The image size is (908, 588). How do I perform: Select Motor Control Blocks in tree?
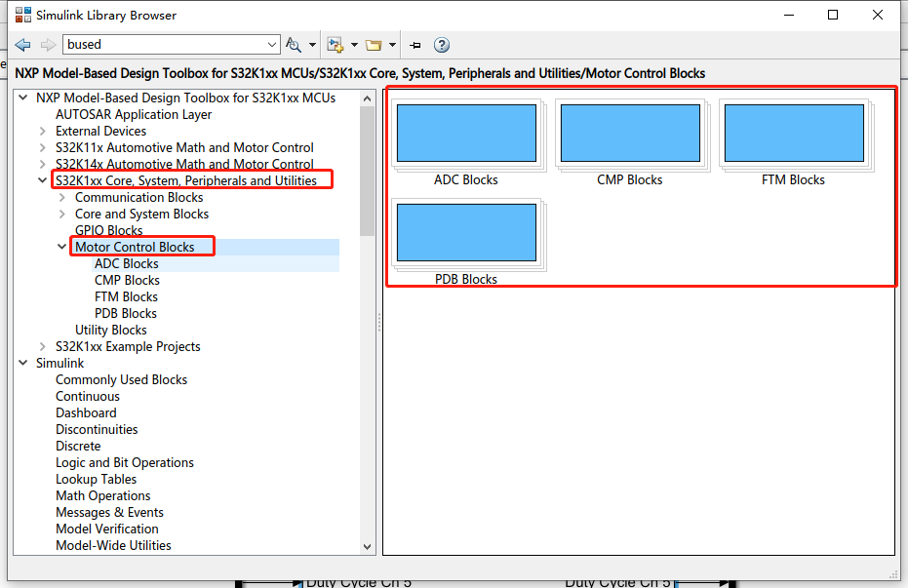click(135, 247)
